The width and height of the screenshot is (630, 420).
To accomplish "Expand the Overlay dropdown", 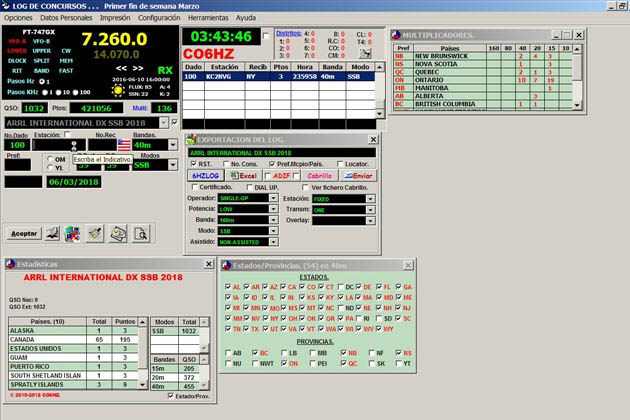I will [370, 221].
